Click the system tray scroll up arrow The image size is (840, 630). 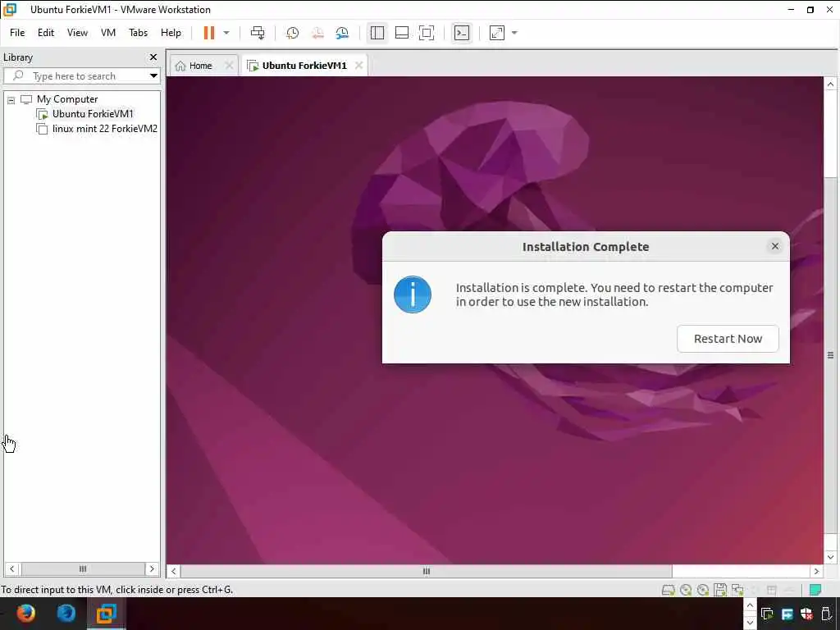coord(750,605)
